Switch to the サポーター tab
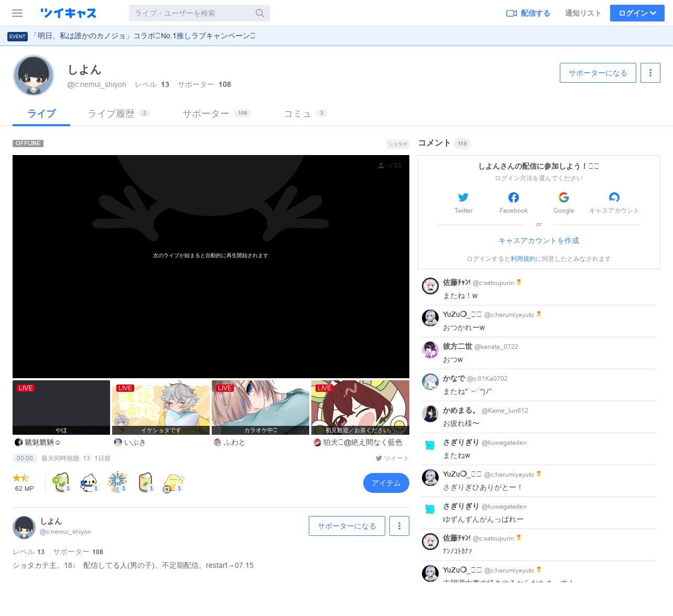The width and height of the screenshot is (673, 616). [216, 114]
